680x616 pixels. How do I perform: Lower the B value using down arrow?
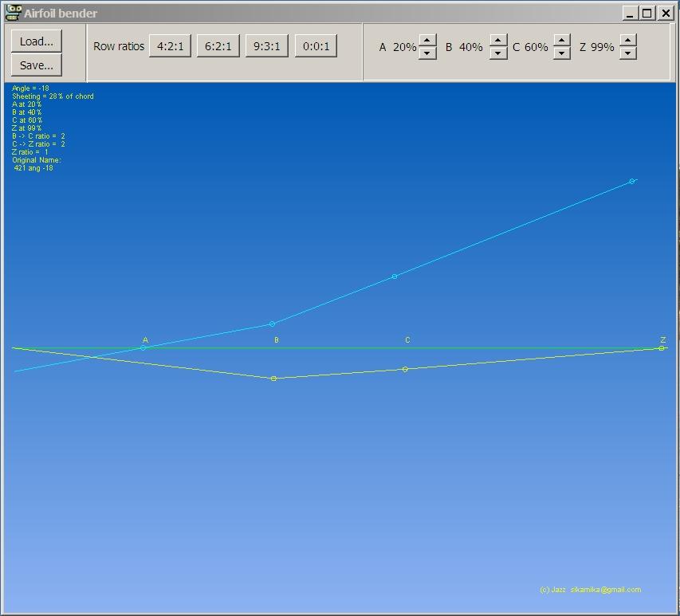(x=498, y=53)
